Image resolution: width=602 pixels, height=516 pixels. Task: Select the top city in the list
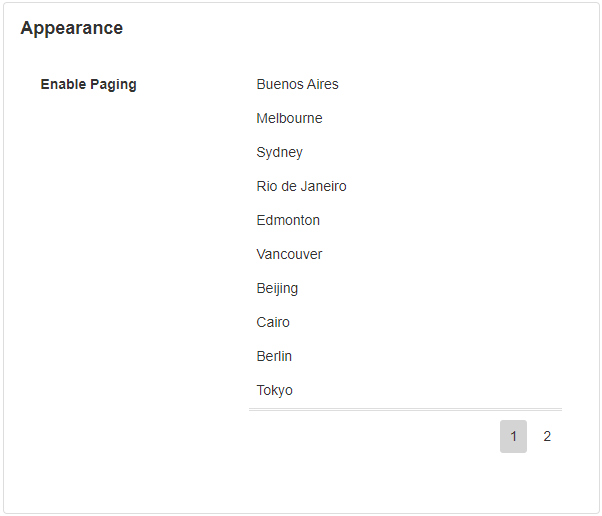(297, 85)
